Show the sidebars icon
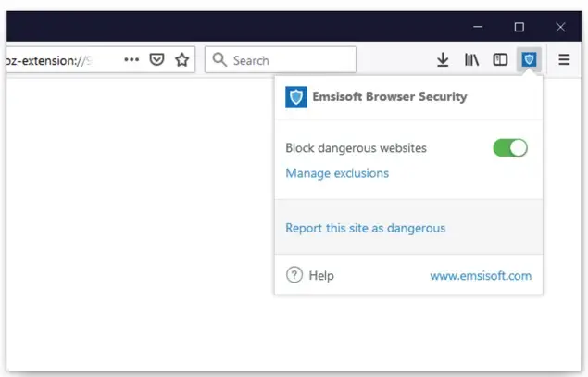The width and height of the screenshot is (588, 377). pos(500,59)
